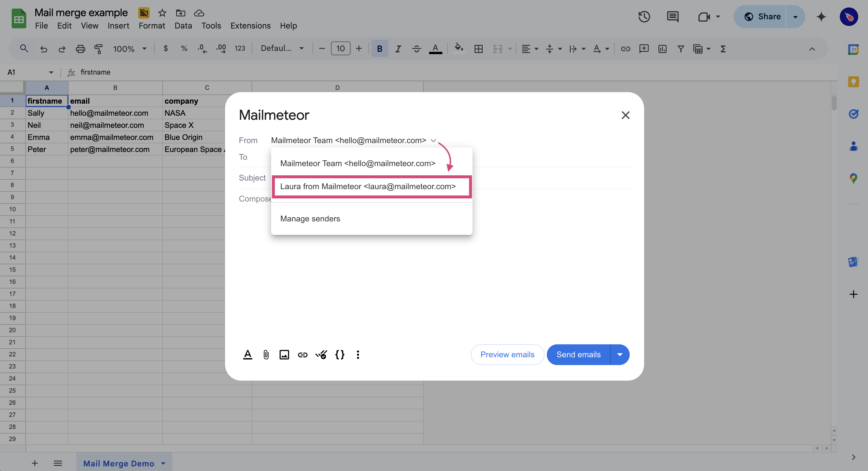Image resolution: width=868 pixels, height=471 pixels.
Task: Click the Send emails button
Action: click(x=578, y=355)
